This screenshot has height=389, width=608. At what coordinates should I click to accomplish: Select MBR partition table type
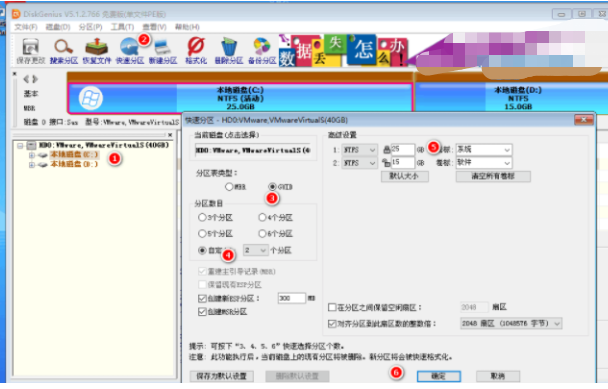pos(236,187)
